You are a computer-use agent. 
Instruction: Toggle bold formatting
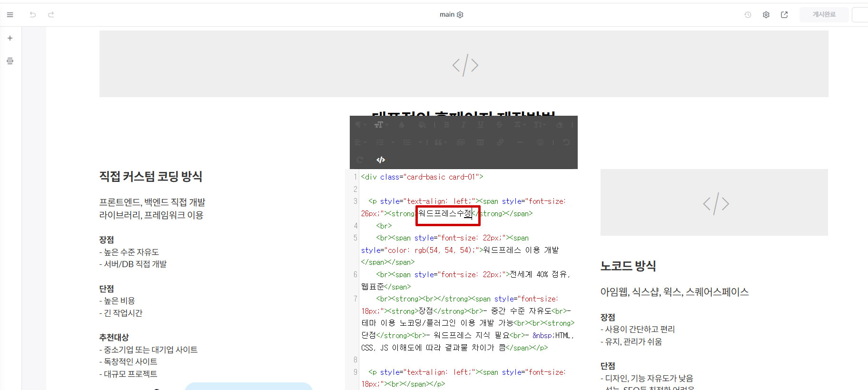tap(446, 125)
